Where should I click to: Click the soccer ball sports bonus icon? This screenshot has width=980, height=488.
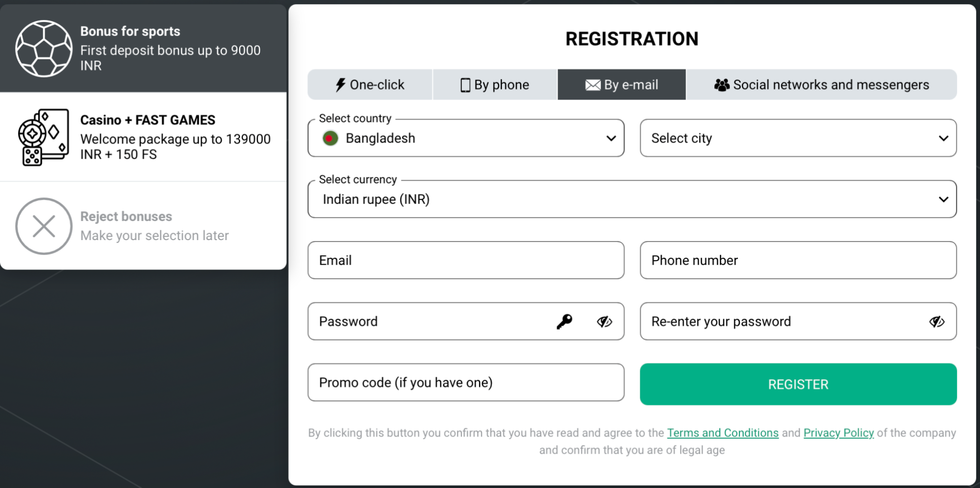click(44, 49)
